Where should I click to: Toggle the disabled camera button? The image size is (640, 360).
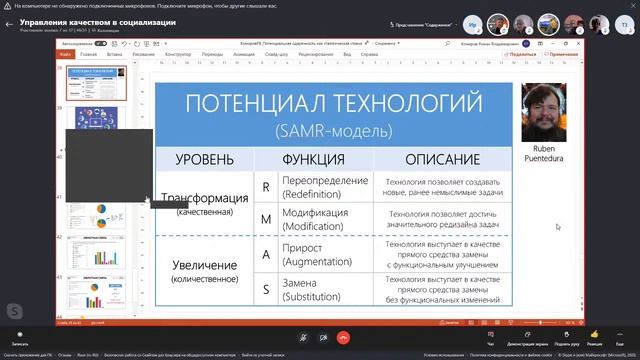pyautogui.click(x=323, y=338)
